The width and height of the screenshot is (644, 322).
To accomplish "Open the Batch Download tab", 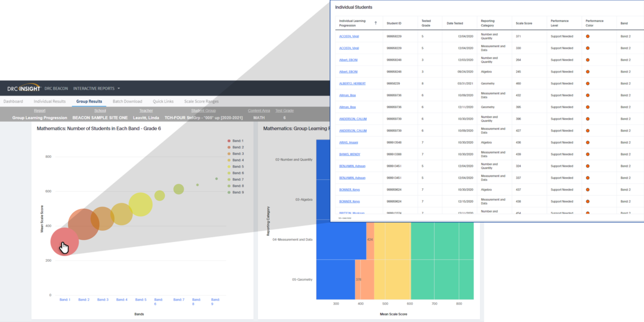I will 127,101.
